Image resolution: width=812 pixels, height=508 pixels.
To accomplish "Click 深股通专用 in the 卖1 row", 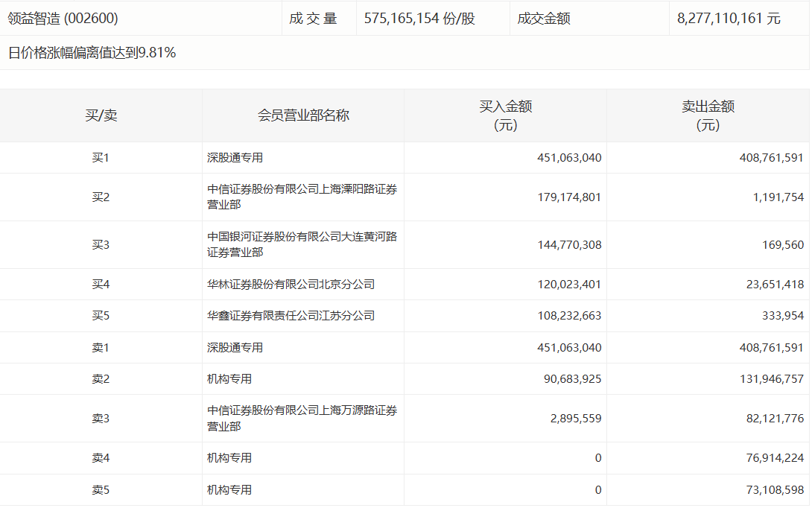I will pos(235,348).
